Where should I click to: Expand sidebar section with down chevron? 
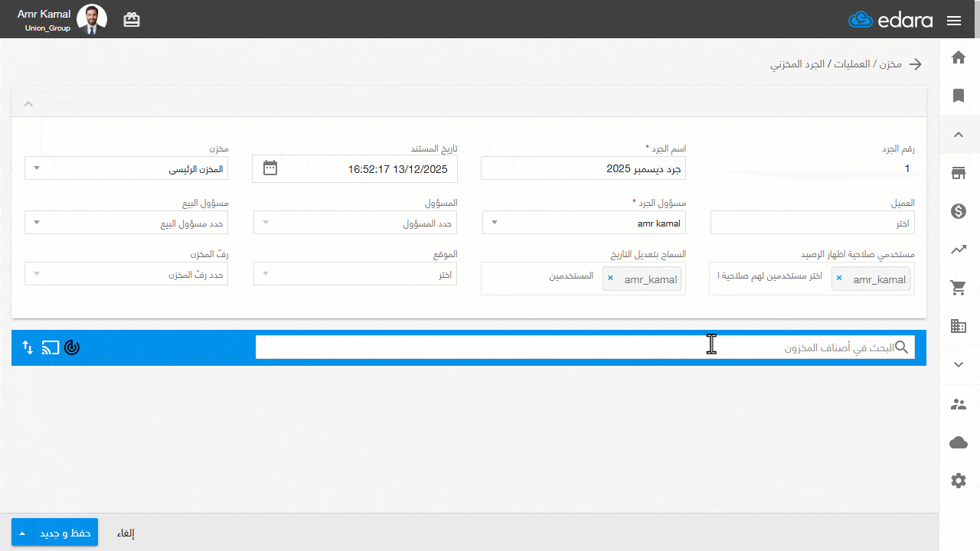(x=959, y=365)
